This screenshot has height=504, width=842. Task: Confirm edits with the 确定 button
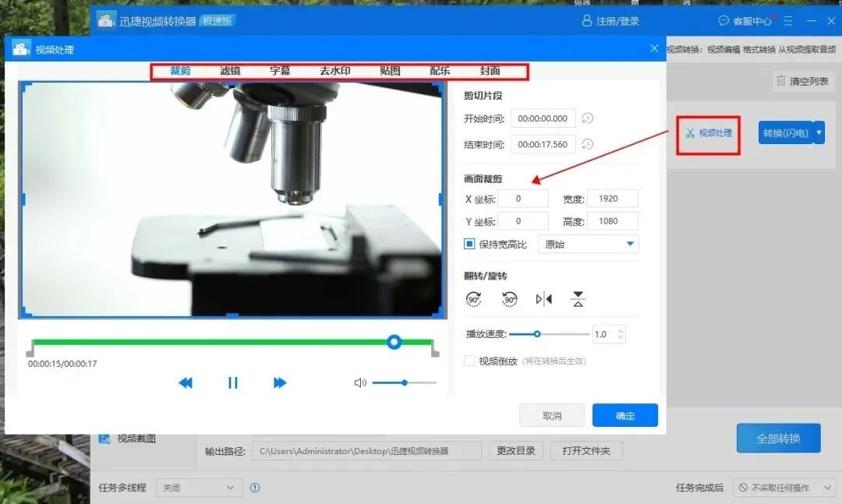point(624,415)
